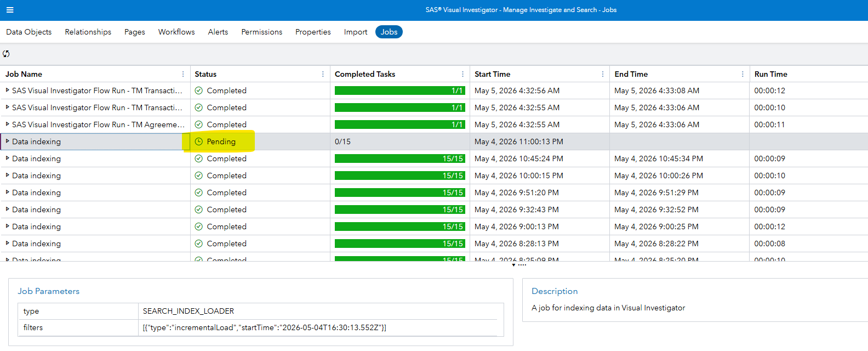The image size is (868, 351).
Task: Sort by Run Time column header
Action: [770, 74]
